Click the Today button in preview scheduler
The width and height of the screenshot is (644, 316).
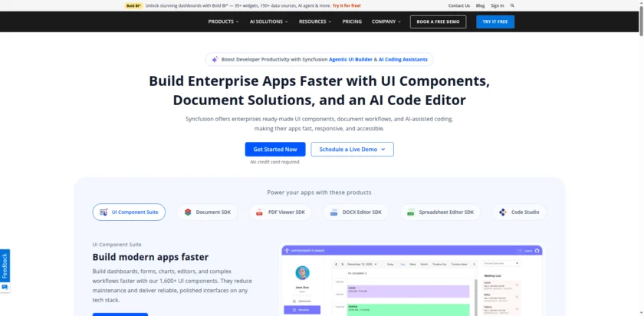click(390, 264)
